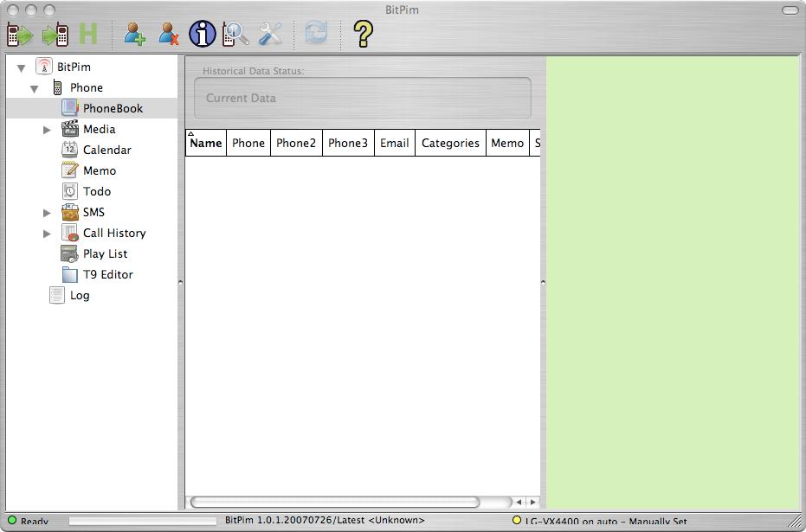Sort by the Categories column header
Screen dimensions: 806x532
click(450, 143)
